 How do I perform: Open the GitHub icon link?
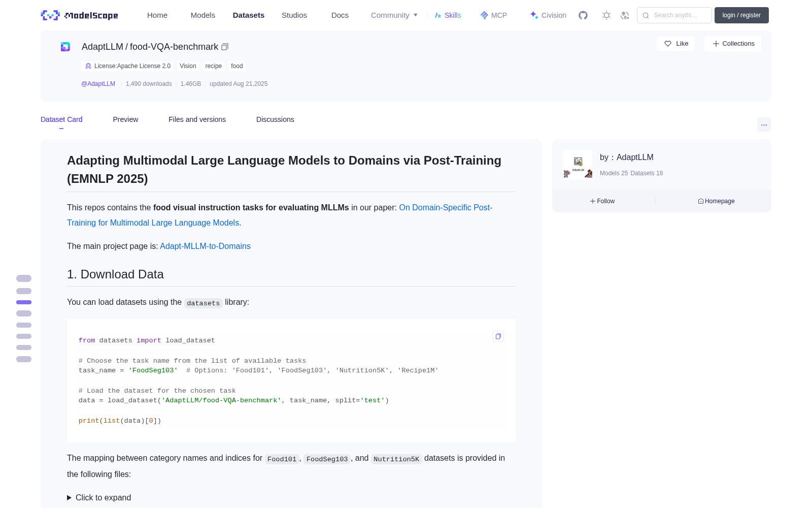583,15
